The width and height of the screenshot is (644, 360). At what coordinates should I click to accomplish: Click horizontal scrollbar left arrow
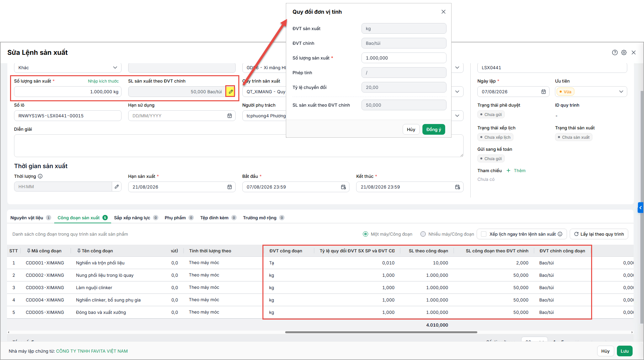9,332
